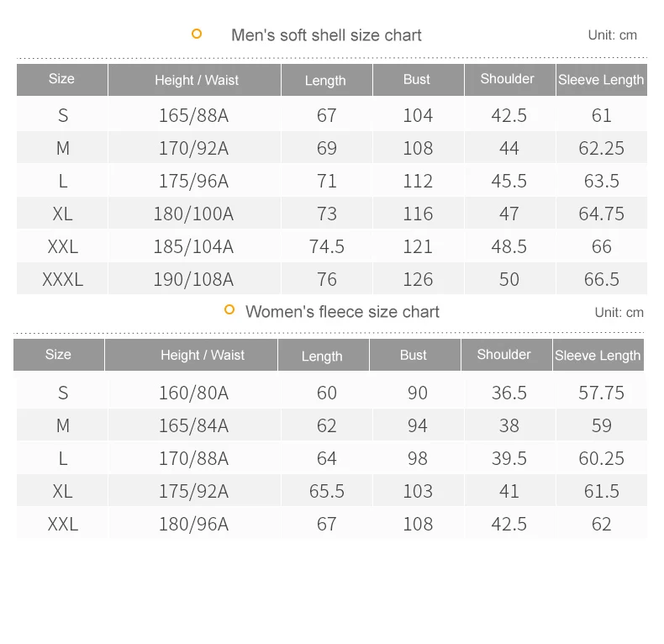Select the 180/100A height/waist cell
The height and width of the screenshot is (644, 664).
193,214
